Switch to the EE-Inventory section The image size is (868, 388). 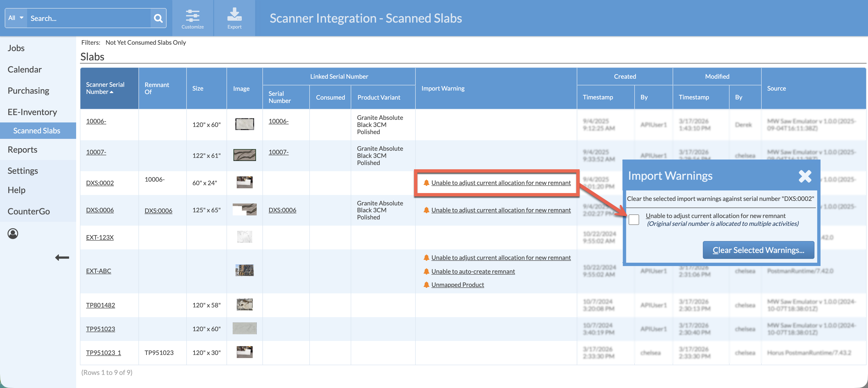[32, 112]
